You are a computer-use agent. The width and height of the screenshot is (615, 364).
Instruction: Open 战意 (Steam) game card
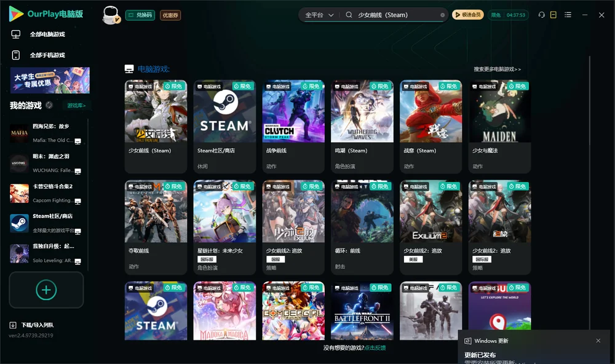tap(430, 127)
